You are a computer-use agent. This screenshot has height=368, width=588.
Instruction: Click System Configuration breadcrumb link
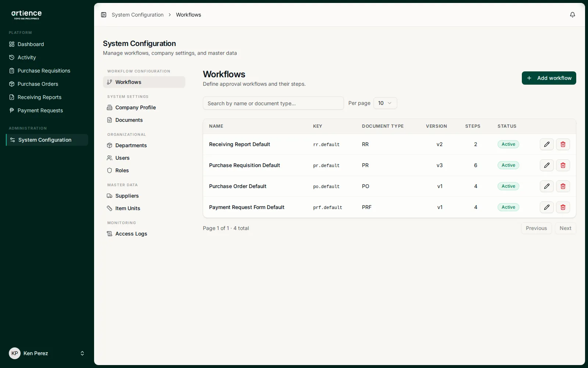coord(137,15)
